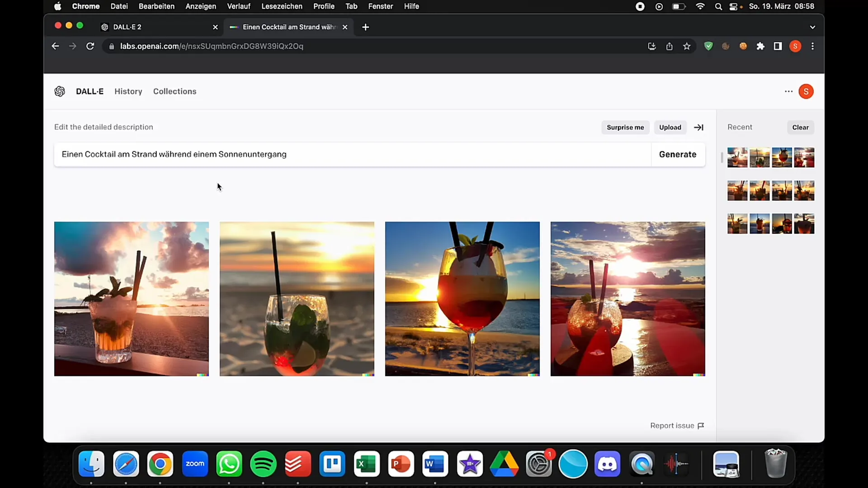Click the WhatsApp icon in the dock
The height and width of the screenshot is (488, 868).
(230, 464)
